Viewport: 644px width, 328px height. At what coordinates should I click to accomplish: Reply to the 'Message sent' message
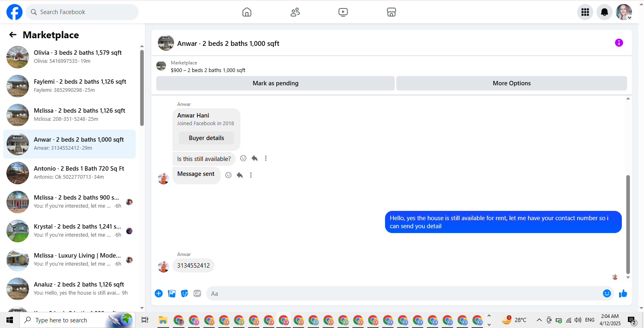tap(240, 175)
